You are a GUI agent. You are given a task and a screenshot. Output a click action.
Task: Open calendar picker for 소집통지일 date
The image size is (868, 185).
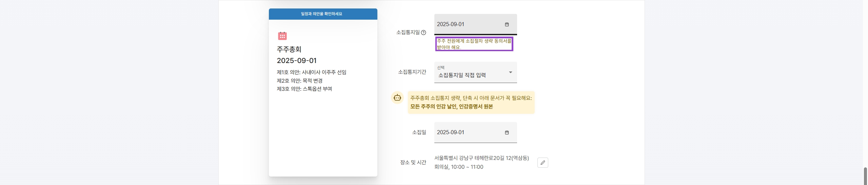(507, 24)
